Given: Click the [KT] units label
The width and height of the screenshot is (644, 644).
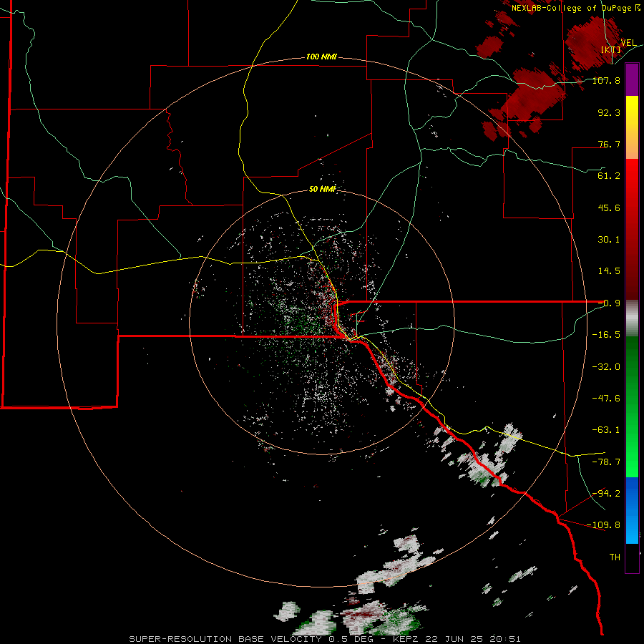Looking at the screenshot, I should pos(611,49).
